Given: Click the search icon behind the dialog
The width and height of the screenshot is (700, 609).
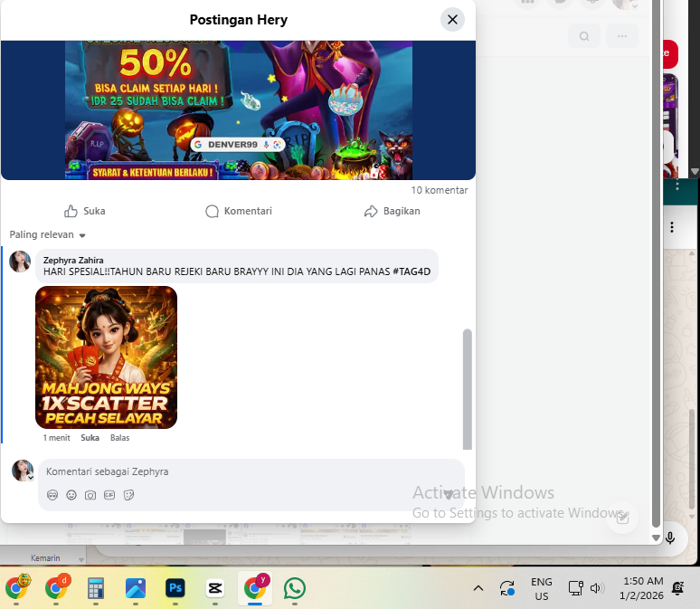Looking at the screenshot, I should pos(584,36).
